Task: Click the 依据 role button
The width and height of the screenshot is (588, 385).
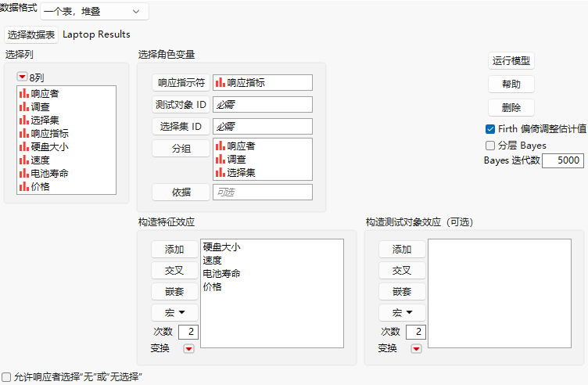Action: click(181, 192)
